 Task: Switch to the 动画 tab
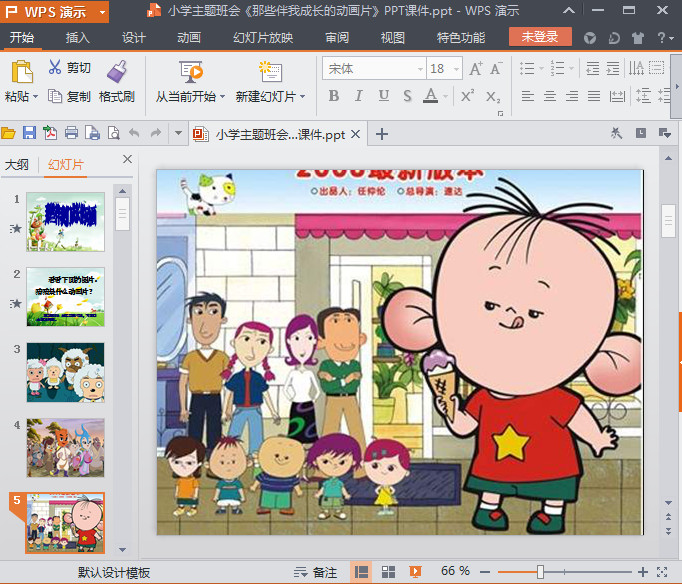click(189, 38)
